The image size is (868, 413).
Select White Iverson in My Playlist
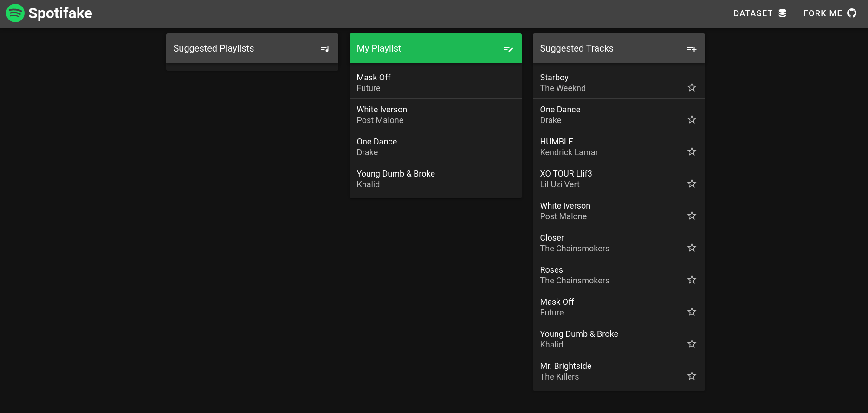coord(435,115)
